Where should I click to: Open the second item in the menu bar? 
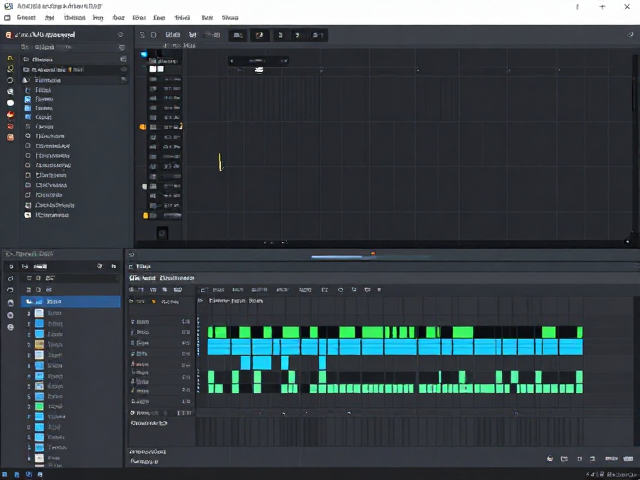(x=49, y=18)
